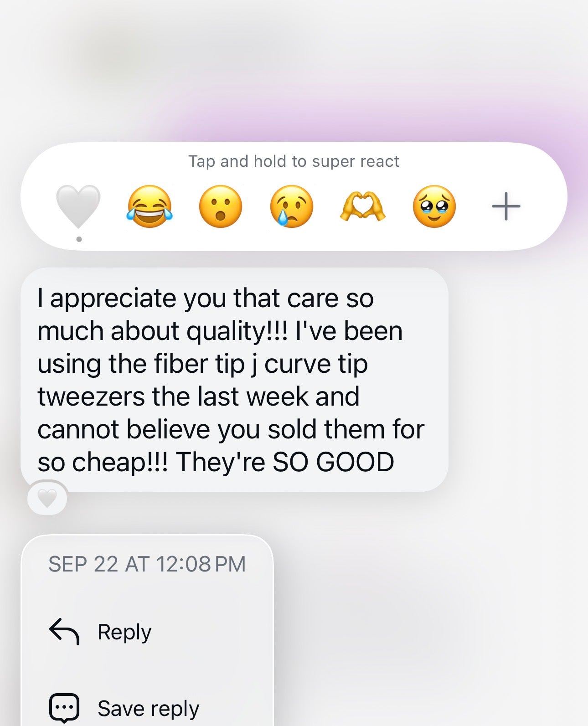The height and width of the screenshot is (726, 588).
Task: React with the heart hands emoji
Action: pos(363,206)
